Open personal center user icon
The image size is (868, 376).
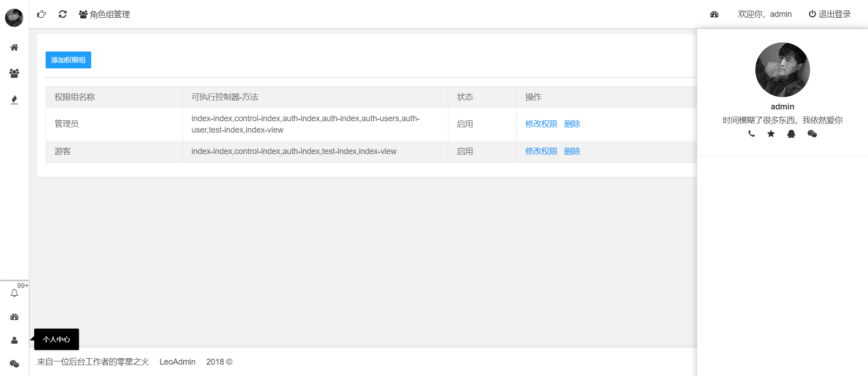[x=14, y=340]
